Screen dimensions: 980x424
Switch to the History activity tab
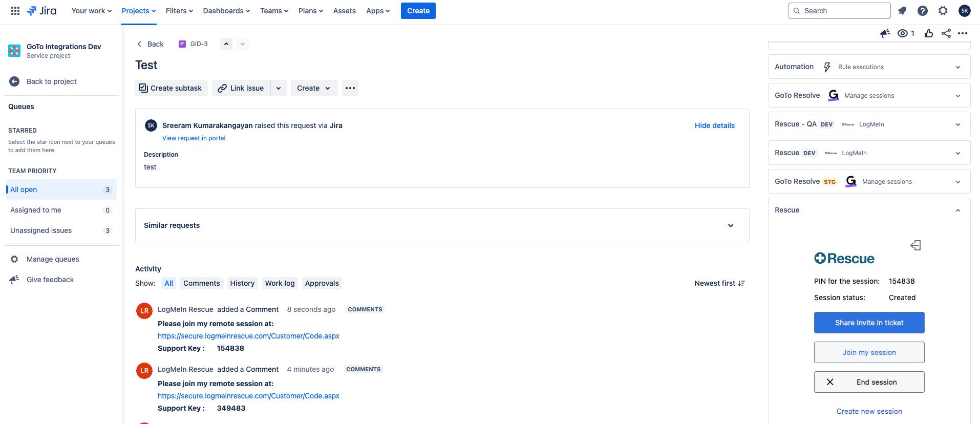(242, 283)
